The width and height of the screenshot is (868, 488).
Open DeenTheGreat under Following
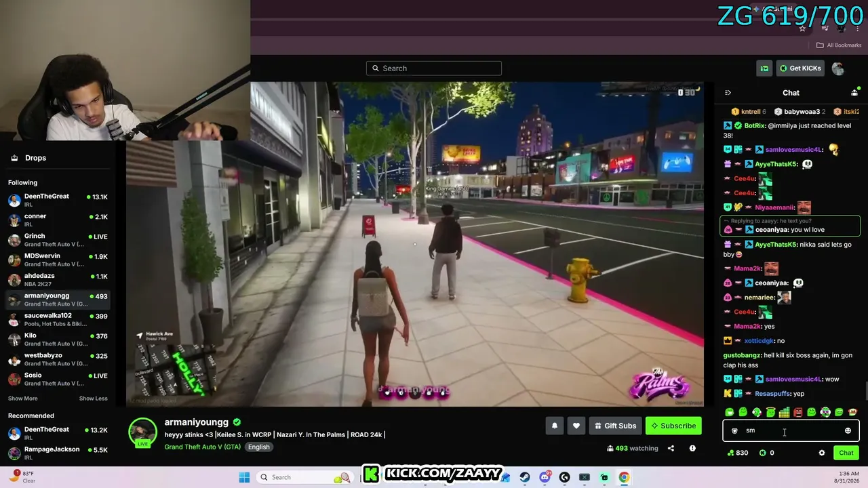click(58, 200)
